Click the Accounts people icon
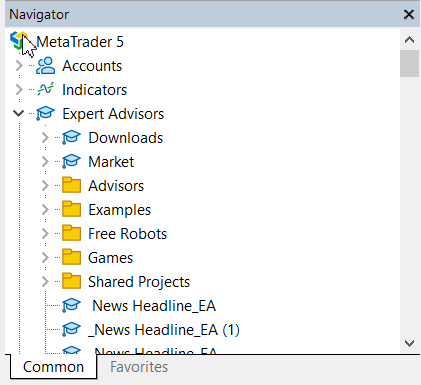The width and height of the screenshot is (421, 385). (45, 66)
